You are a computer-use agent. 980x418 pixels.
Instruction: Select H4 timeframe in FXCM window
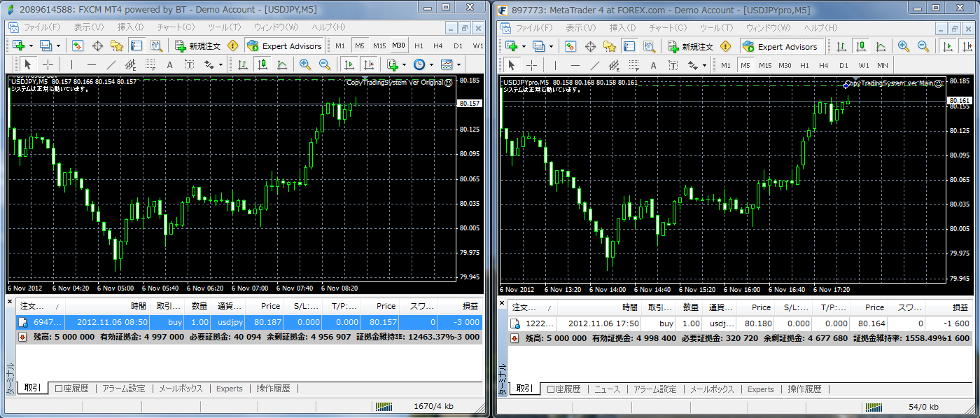point(438,46)
